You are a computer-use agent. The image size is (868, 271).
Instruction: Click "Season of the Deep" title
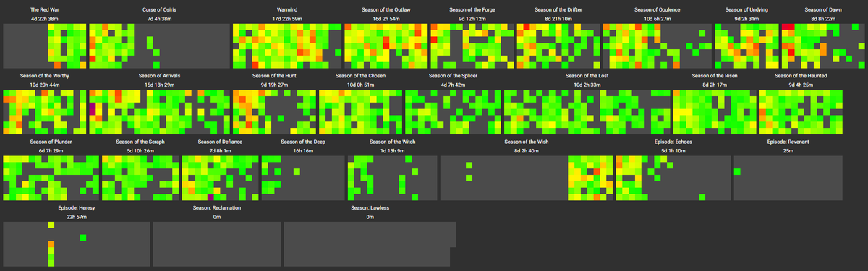pyautogui.click(x=303, y=142)
